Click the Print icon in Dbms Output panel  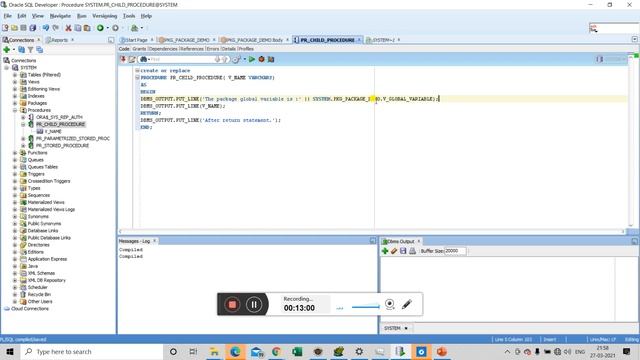click(412, 251)
